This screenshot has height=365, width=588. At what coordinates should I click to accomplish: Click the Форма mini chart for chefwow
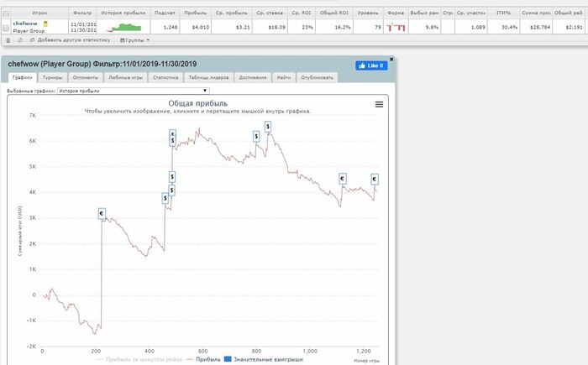[396, 27]
